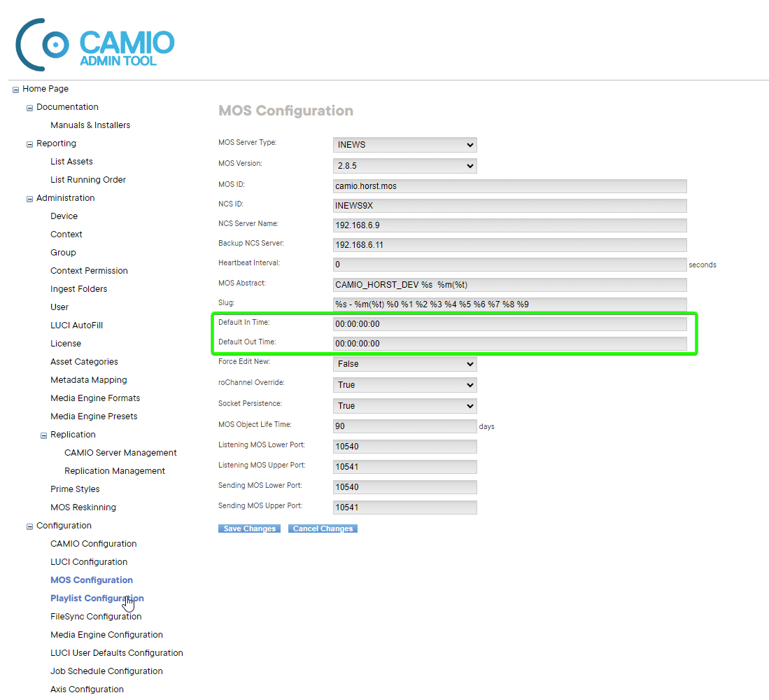Screen dimensions: 769x700
Task: Open Context Permission page
Action: 89,270
